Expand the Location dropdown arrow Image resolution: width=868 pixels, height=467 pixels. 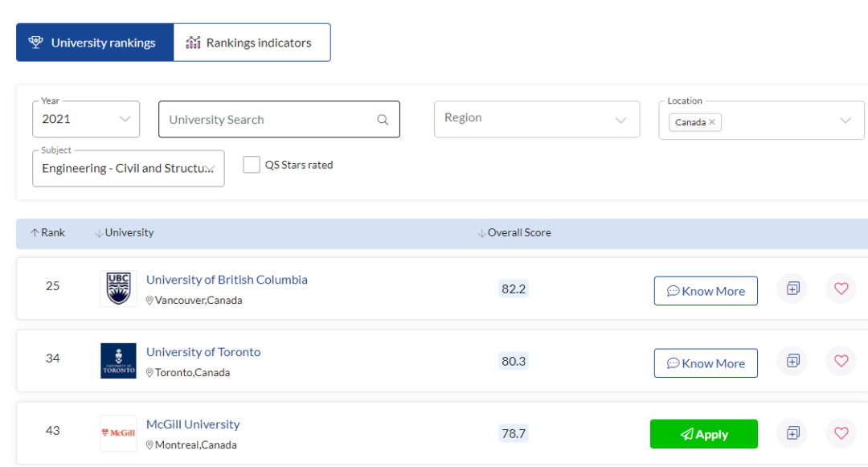pos(845,120)
